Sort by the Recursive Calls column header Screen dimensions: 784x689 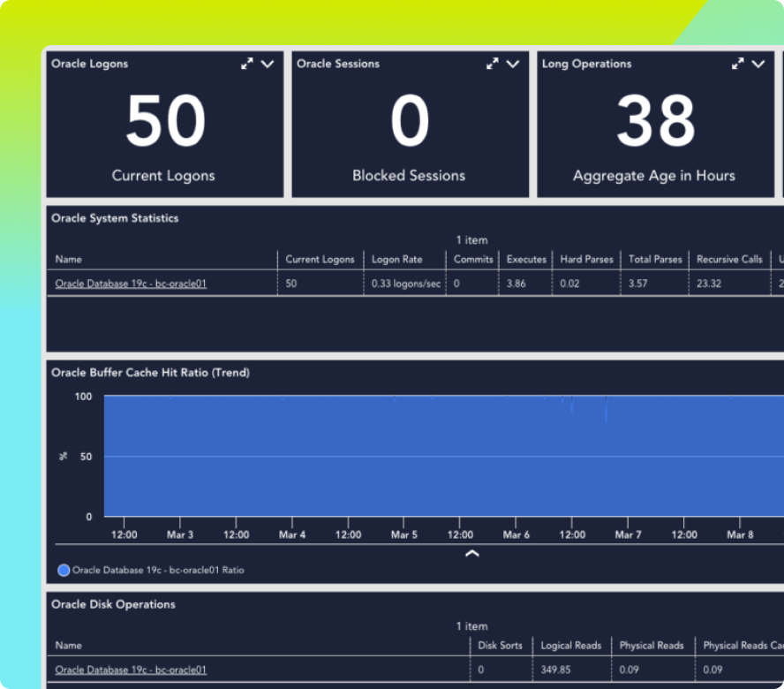tap(729, 260)
